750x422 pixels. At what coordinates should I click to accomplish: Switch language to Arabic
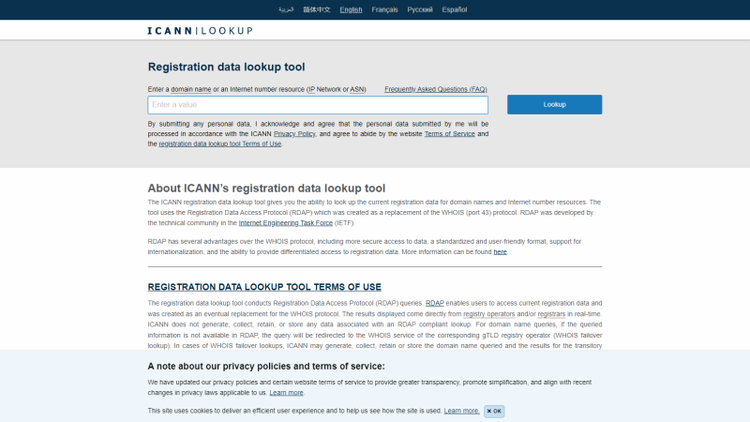click(x=286, y=10)
